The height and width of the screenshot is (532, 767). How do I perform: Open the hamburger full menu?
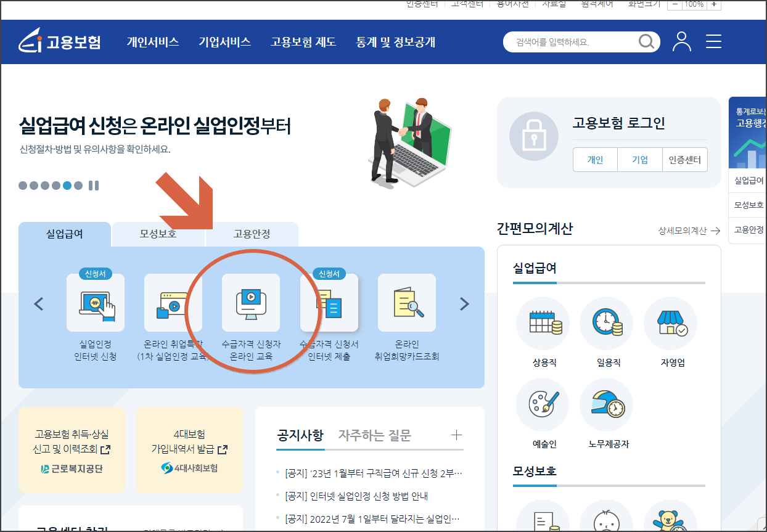(x=713, y=41)
